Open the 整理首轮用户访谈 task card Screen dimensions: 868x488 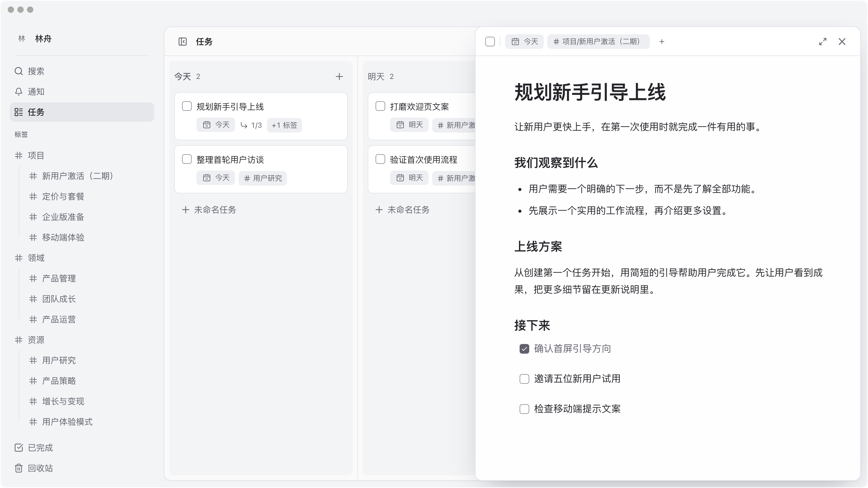tap(261, 169)
